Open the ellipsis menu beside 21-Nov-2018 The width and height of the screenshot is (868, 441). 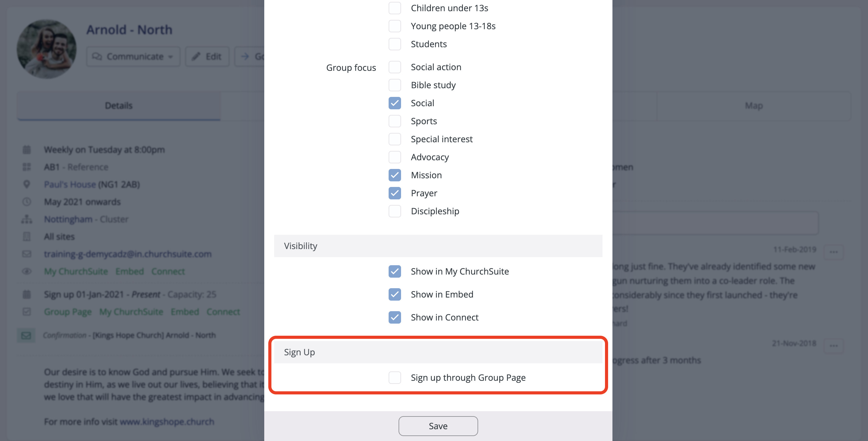pos(833,345)
